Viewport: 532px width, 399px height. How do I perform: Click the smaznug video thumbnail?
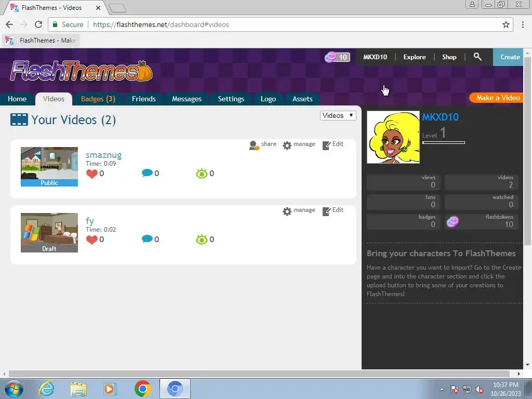(x=49, y=167)
